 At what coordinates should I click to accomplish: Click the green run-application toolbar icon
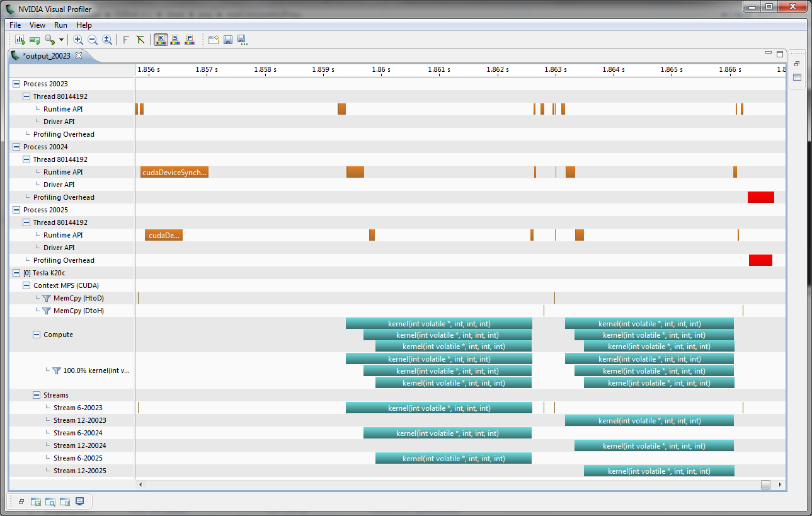pyautogui.click(x=35, y=40)
